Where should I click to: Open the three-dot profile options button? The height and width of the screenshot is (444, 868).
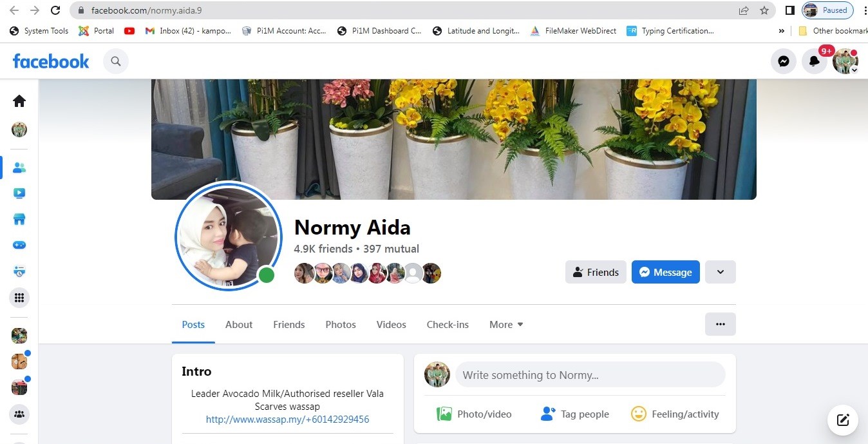point(720,324)
